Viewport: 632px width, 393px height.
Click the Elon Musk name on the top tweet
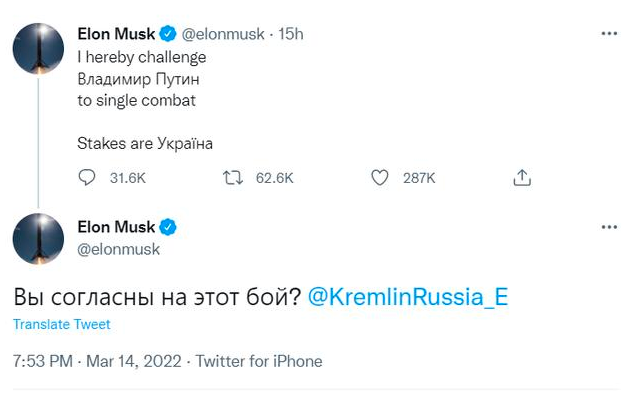[116, 34]
